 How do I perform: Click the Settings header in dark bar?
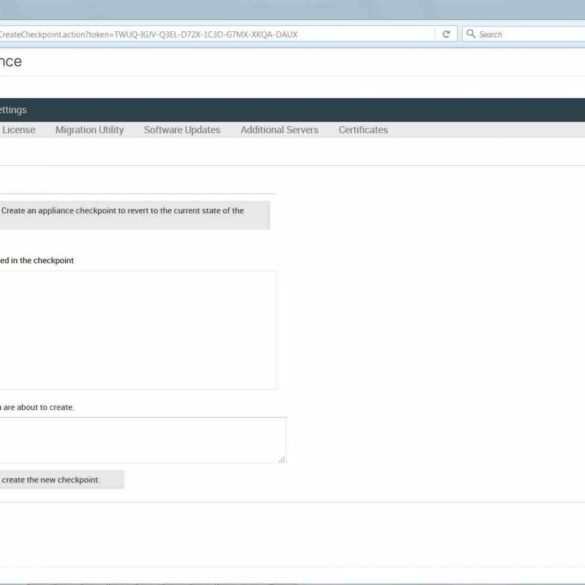tap(13, 110)
